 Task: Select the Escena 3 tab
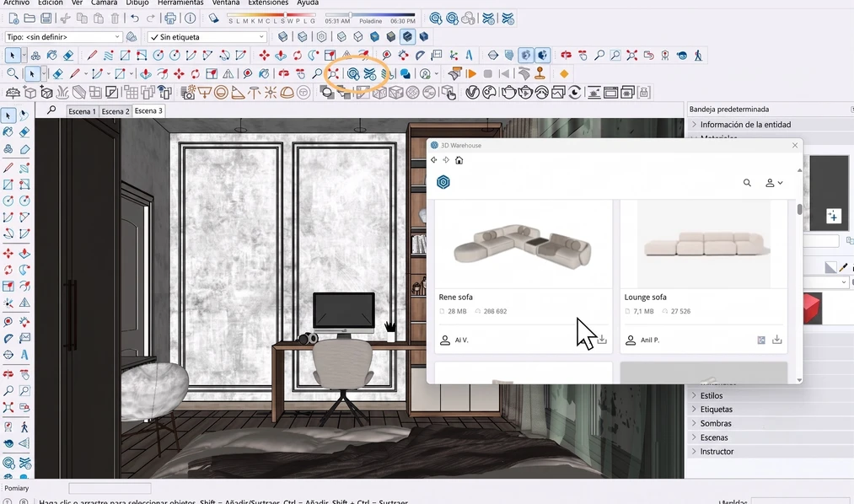(148, 110)
